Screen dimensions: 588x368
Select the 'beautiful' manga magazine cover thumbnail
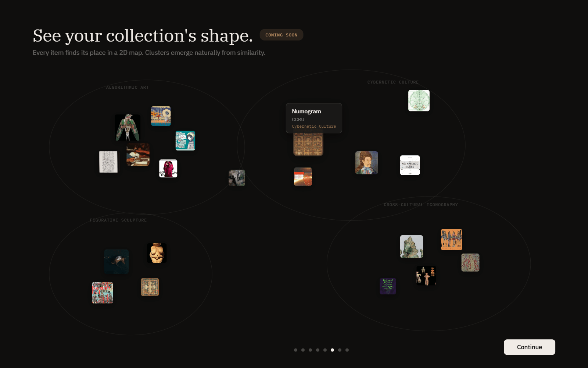click(103, 293)
